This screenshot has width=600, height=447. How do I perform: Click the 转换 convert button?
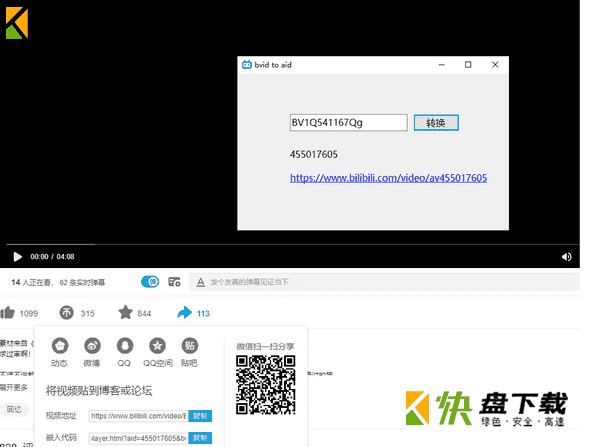click(436, 123)
